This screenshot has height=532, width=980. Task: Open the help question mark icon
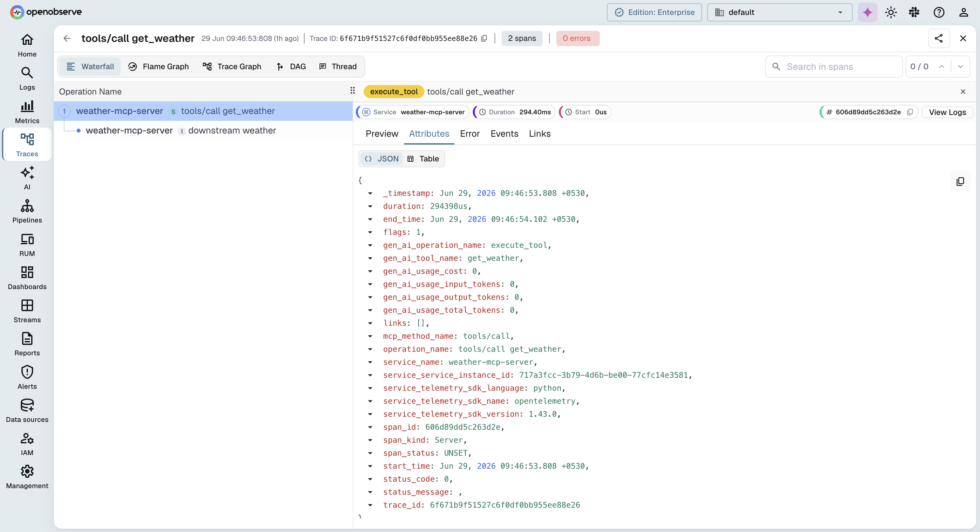[939, 12]
